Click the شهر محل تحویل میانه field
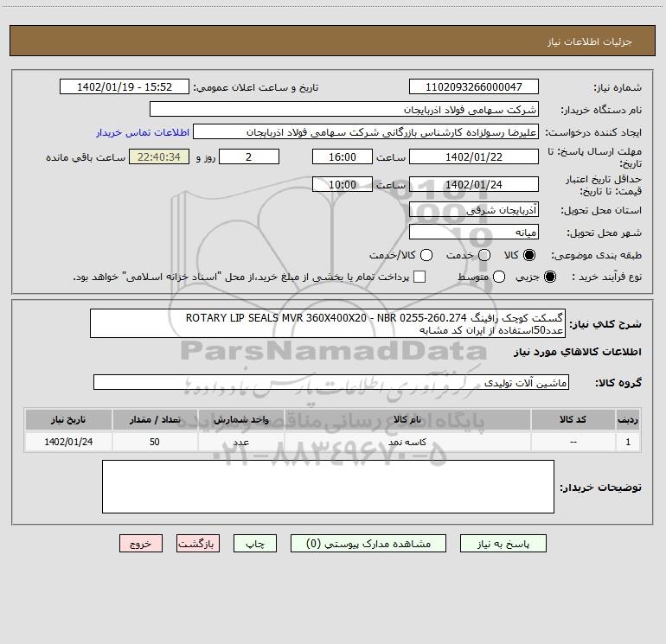 point(474,232)
